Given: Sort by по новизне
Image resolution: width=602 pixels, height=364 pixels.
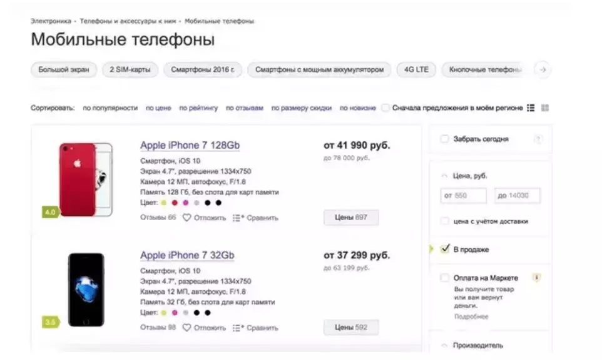Looking at the screenshot, I should [357, 108].
